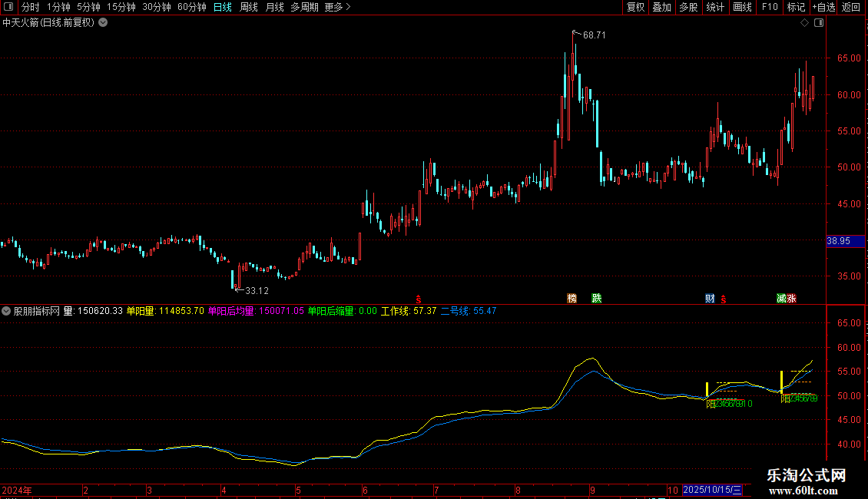Screen dimensions: 868x499
Task: Open the 更多 periods expander
Action: (x=338, y=7)
